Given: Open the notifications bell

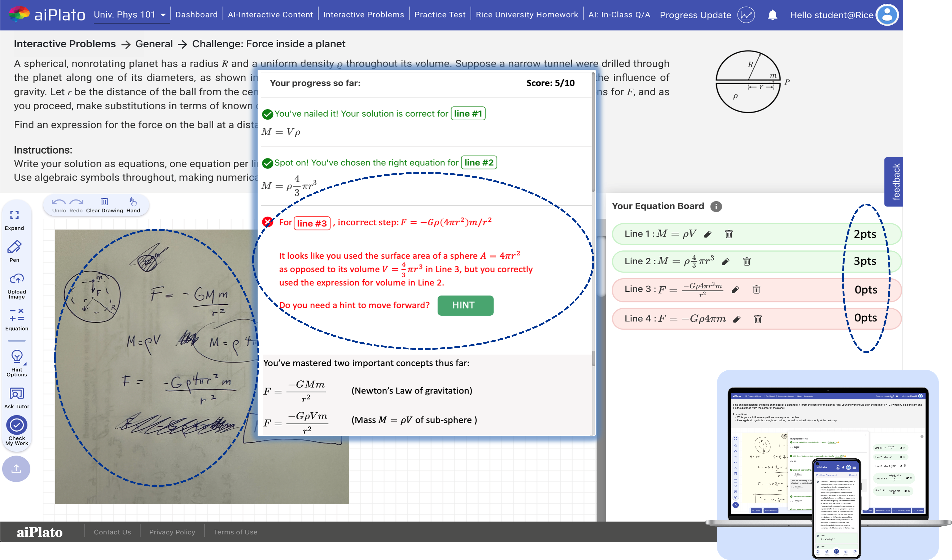Looking at the screenshot, I should point(772,15).
